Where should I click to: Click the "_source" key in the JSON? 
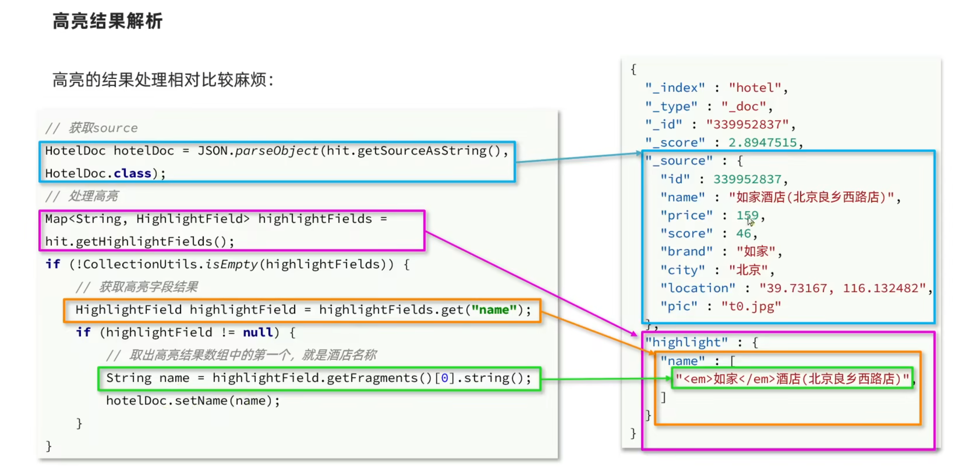679,161
